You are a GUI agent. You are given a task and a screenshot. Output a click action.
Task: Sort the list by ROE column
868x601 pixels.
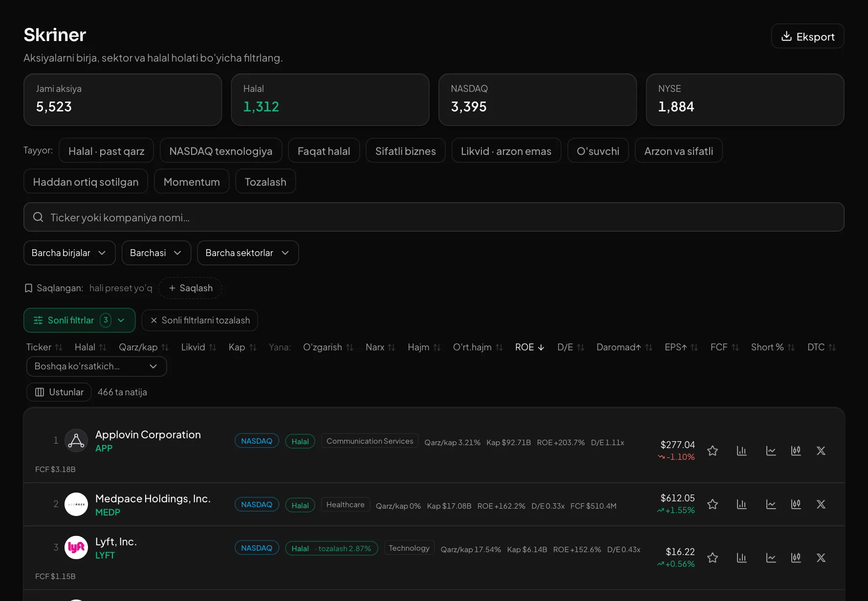click(x=530, y=347)
